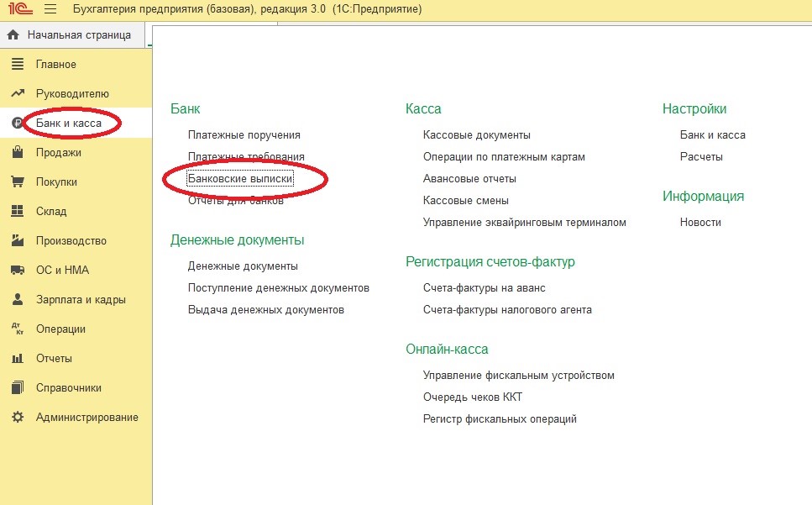The width and height of the screenshot is (812, 505).
Task: Open Регистр фискальных операций
Action: point(500,419)
